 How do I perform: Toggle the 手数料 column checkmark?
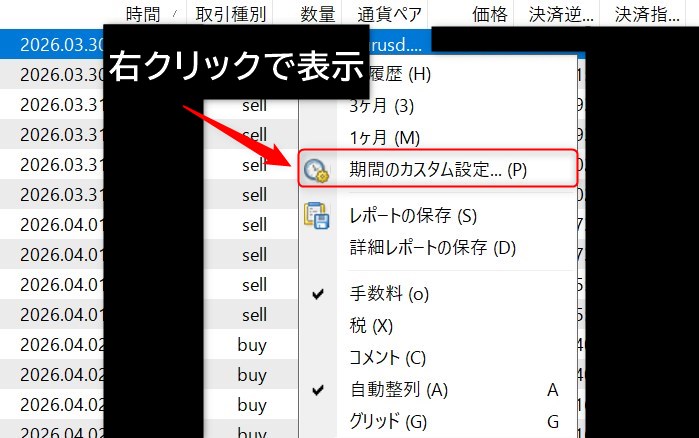[x=389, y=294]
